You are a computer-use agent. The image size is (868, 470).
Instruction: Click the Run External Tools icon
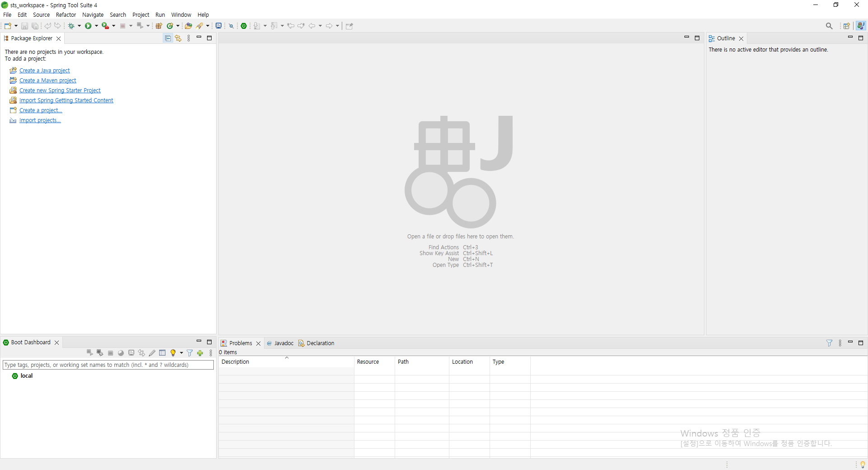tap(105, 26)
